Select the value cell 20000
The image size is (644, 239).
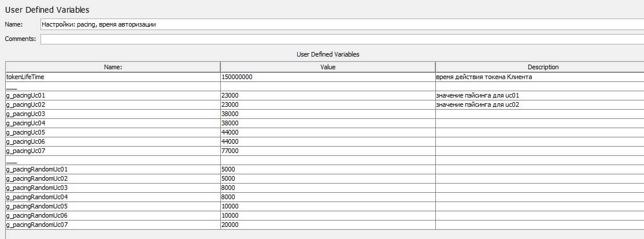pos(328,225)
